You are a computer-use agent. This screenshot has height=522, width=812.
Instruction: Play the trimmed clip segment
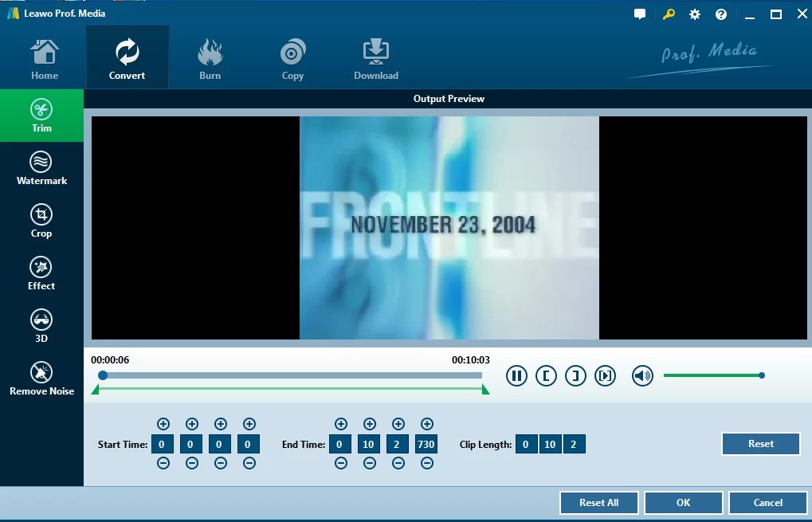click(605, 375)
